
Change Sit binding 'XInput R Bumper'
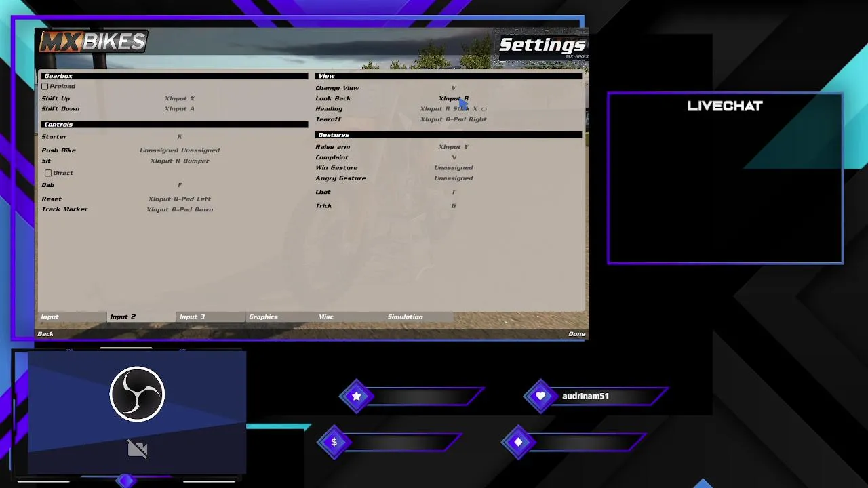click(180, 161)
